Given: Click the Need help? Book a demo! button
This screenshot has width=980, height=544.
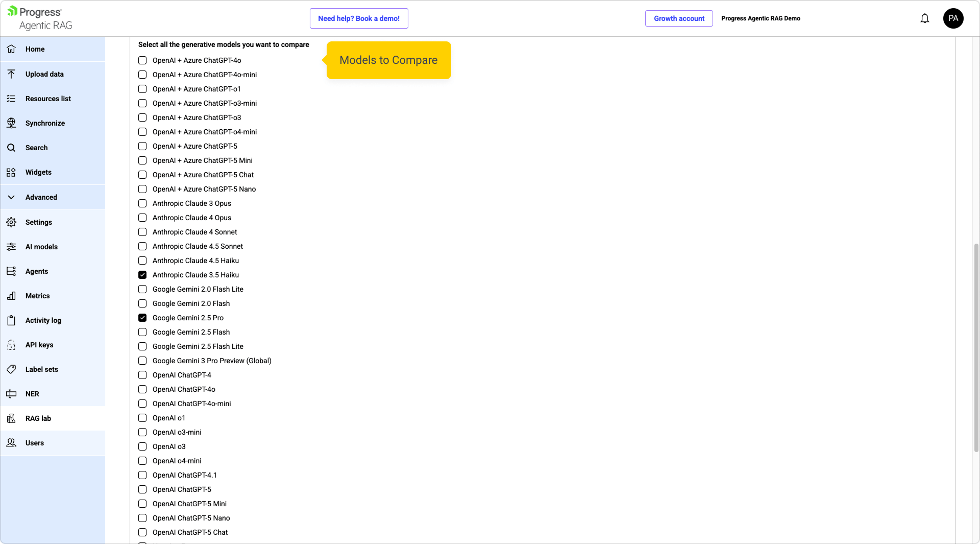Looking at the screenshot, I should (x=359, y=18).
